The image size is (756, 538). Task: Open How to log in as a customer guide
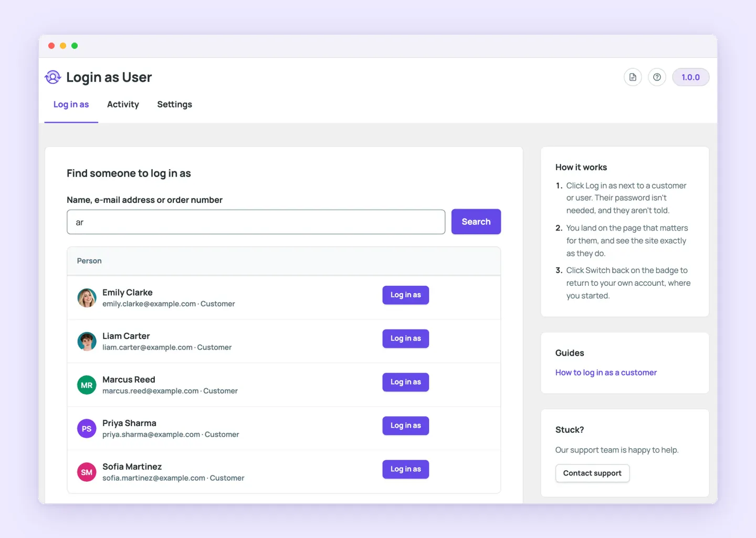(606, 373)
